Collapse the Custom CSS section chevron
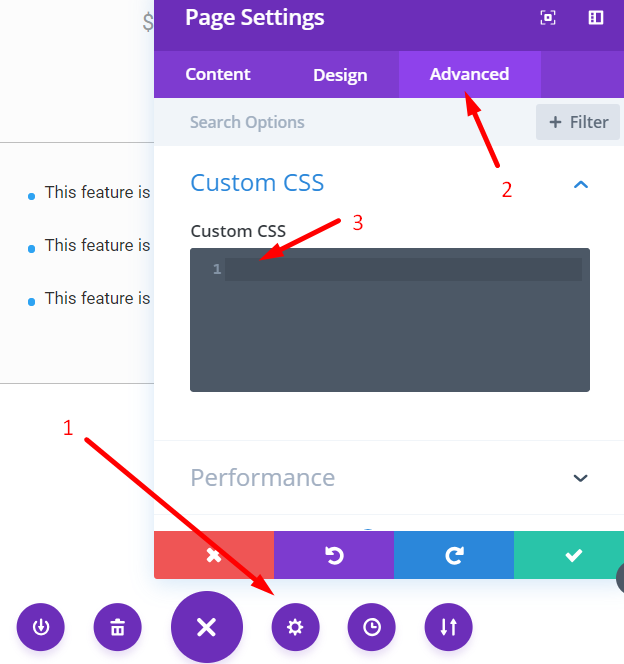624x664 pixels. tap(580, 184)
